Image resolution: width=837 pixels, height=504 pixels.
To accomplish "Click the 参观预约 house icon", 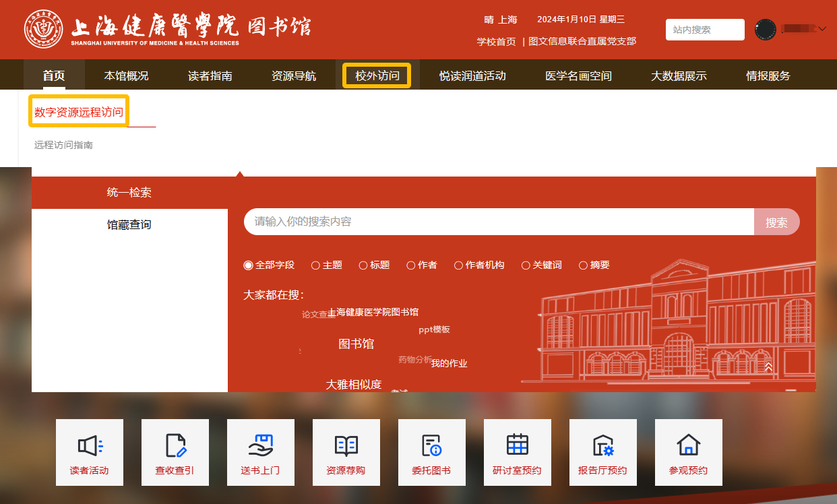I will coord(689,445).
